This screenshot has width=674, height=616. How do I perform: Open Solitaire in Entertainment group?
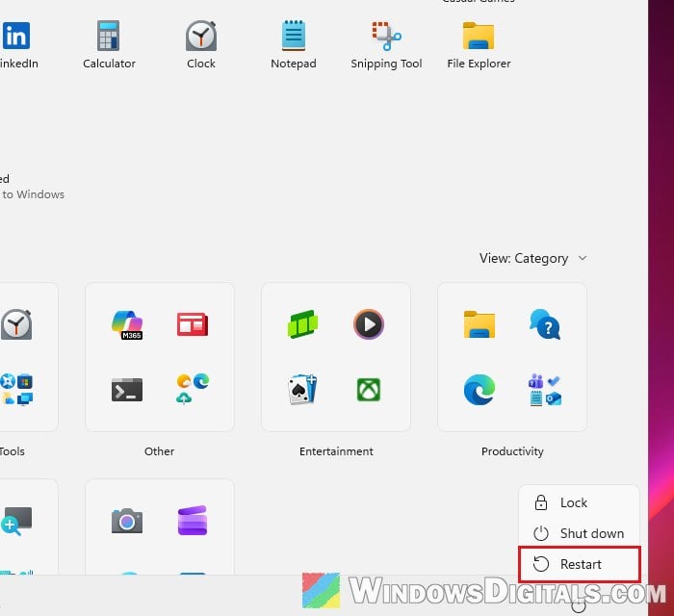coord(302,390)
